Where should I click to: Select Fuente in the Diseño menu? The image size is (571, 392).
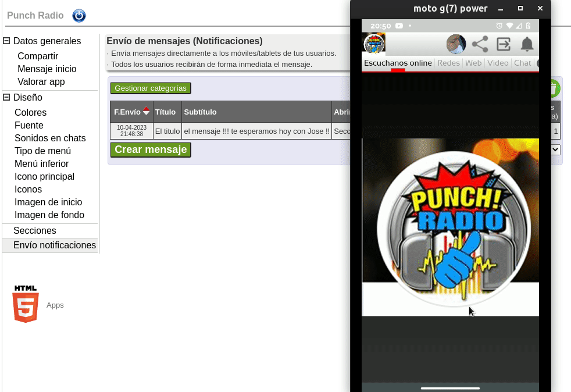[28, 125]
